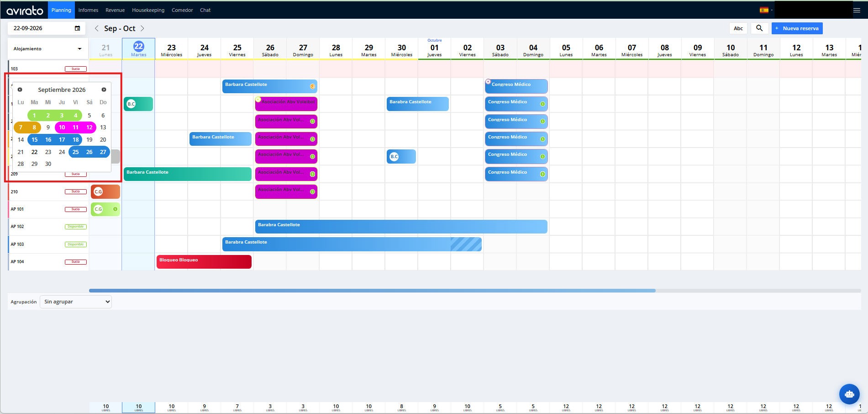868x414 pixels.
Task: Click the 26 Sábado column header
Action: (270, 50)
